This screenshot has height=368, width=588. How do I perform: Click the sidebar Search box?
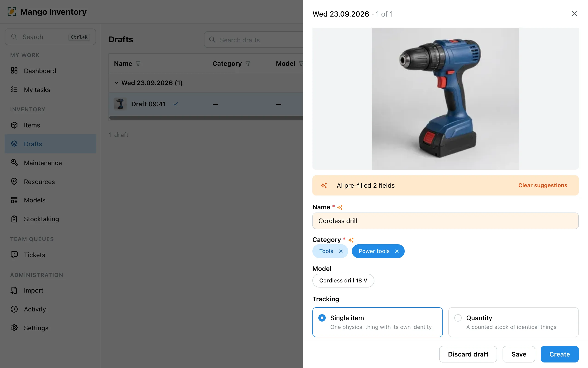point(50,37)
